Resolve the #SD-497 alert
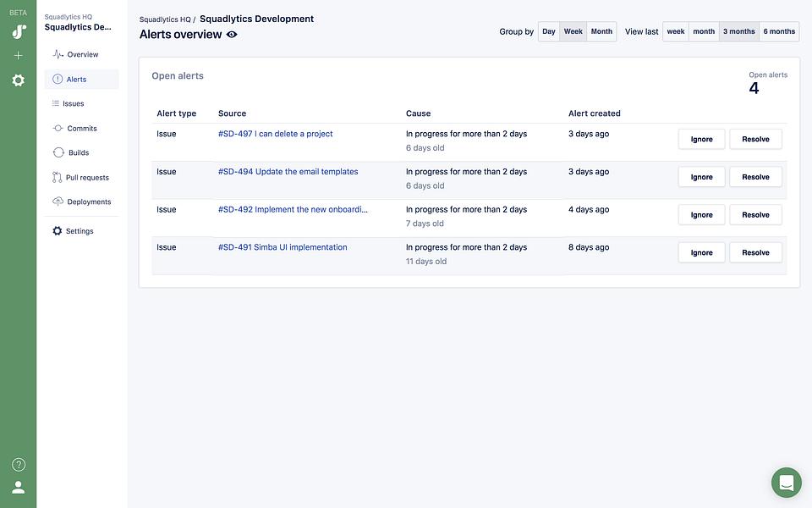The height and width of the screenshot is (508, 812). click(x=755, y=139)
